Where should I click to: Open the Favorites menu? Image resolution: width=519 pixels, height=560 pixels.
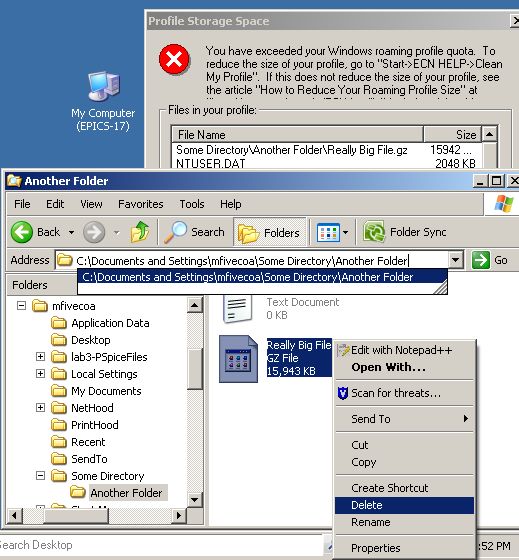[x=141, y=204]
